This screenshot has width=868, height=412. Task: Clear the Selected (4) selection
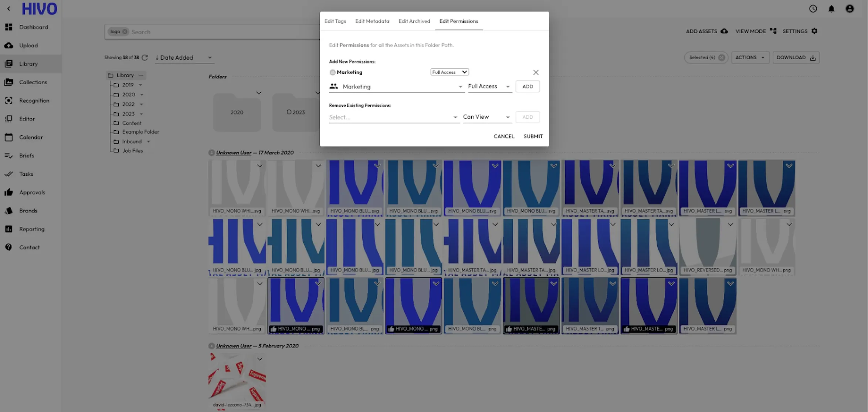pyautogui.click(x=721, y=58)
